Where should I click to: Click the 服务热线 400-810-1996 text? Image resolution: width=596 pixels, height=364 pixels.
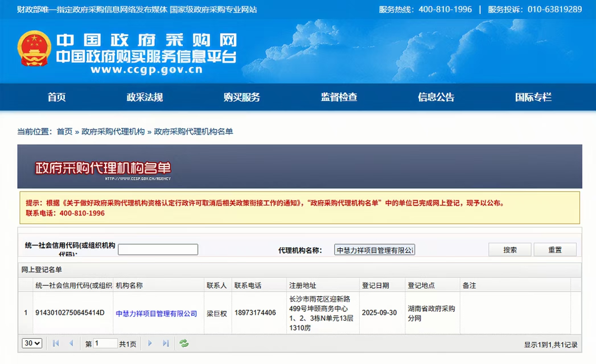tap(425, 9)
